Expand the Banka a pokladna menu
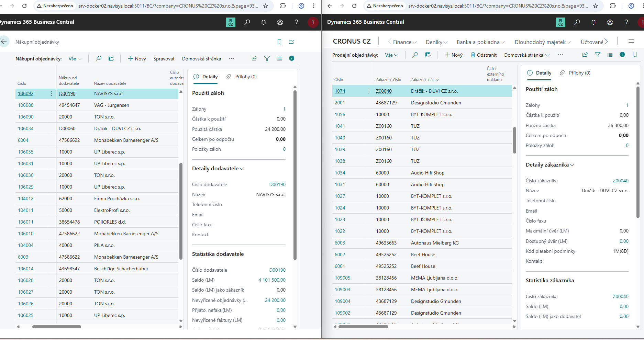This screenshot has height=340, width=644. [480, 42]
